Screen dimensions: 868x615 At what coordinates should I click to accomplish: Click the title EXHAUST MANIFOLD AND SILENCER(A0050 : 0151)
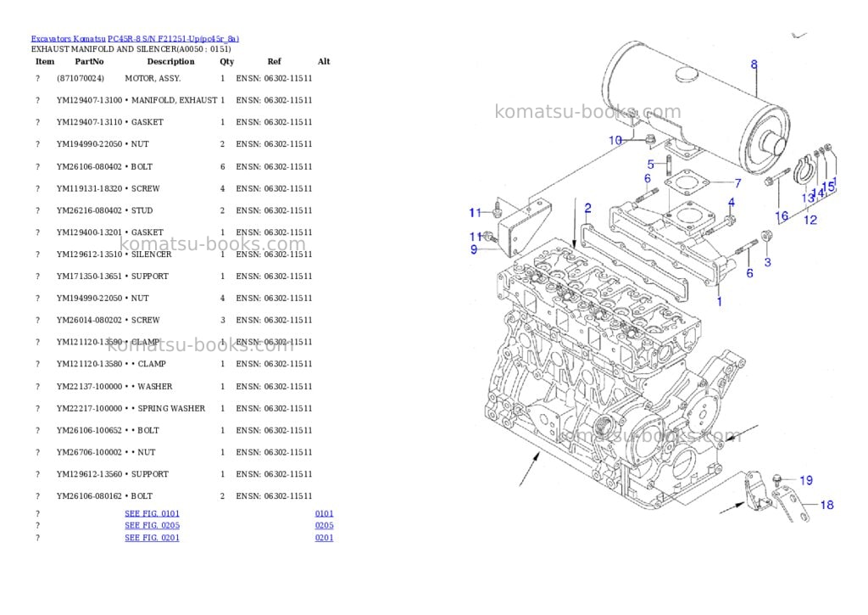pos(131,48)
